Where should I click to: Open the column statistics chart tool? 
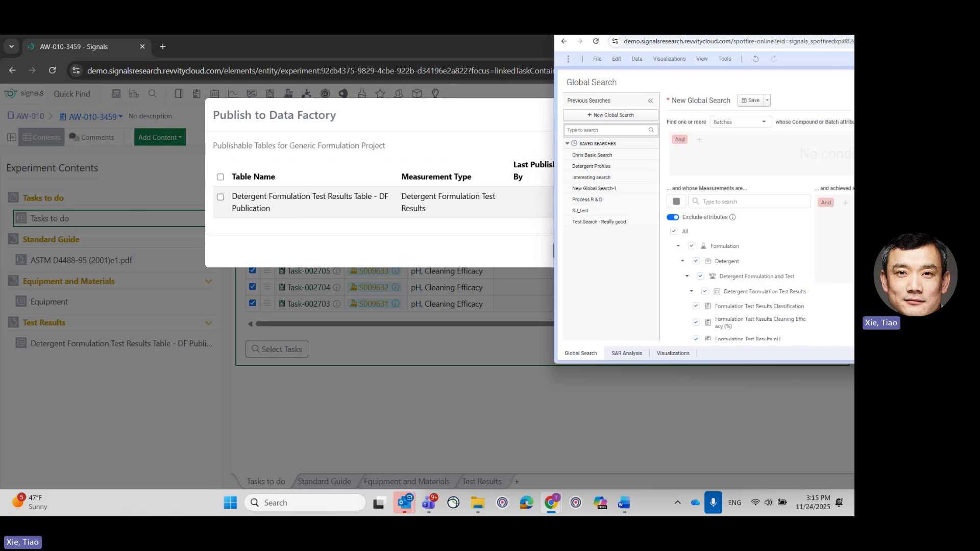pyautogui.click(x=134, y=93)
